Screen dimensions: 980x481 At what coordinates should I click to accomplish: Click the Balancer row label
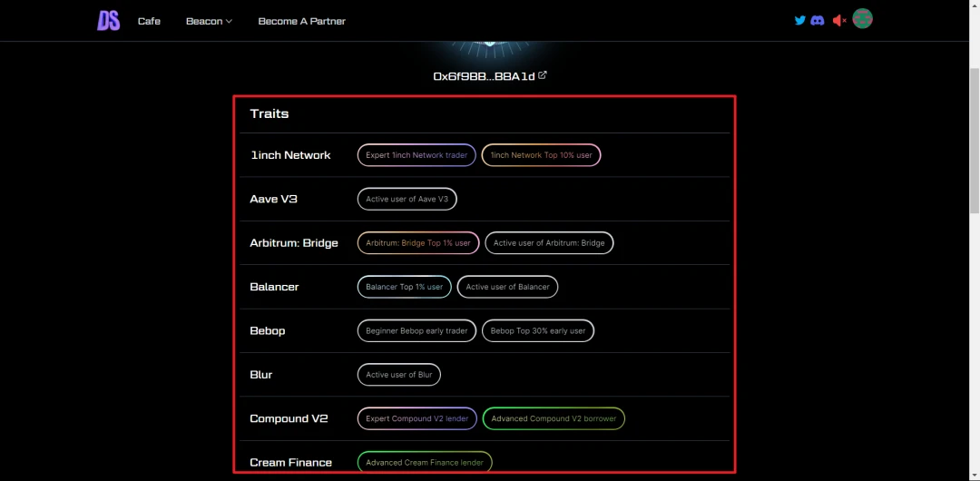(x=274, y=287)
